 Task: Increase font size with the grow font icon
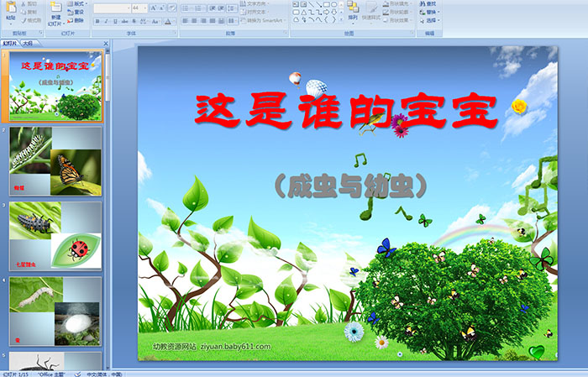coord(154,8)
